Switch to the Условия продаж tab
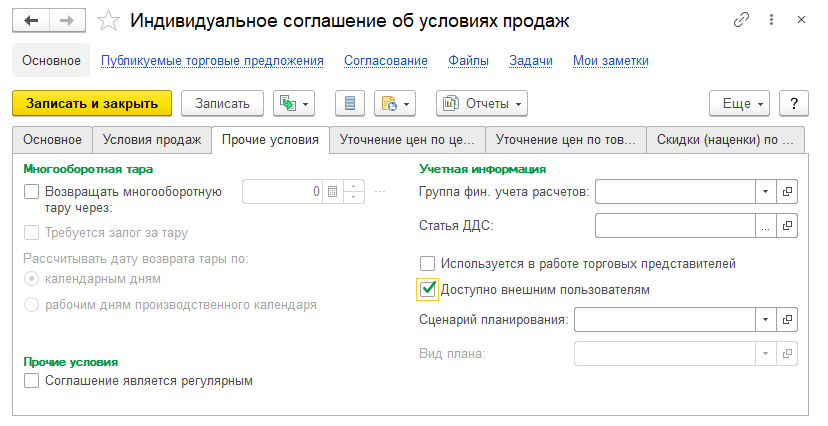Viewport: 828px width, 426px height. point(152,140)
